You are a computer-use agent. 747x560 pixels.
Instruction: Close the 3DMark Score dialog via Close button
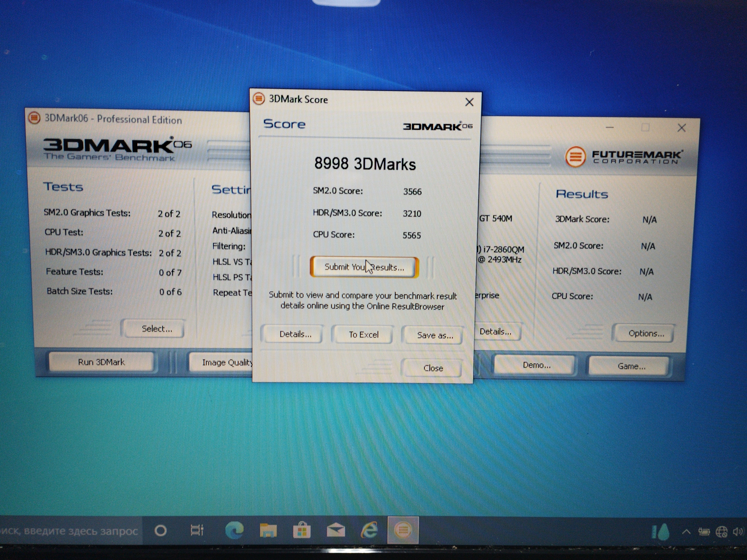433,368
